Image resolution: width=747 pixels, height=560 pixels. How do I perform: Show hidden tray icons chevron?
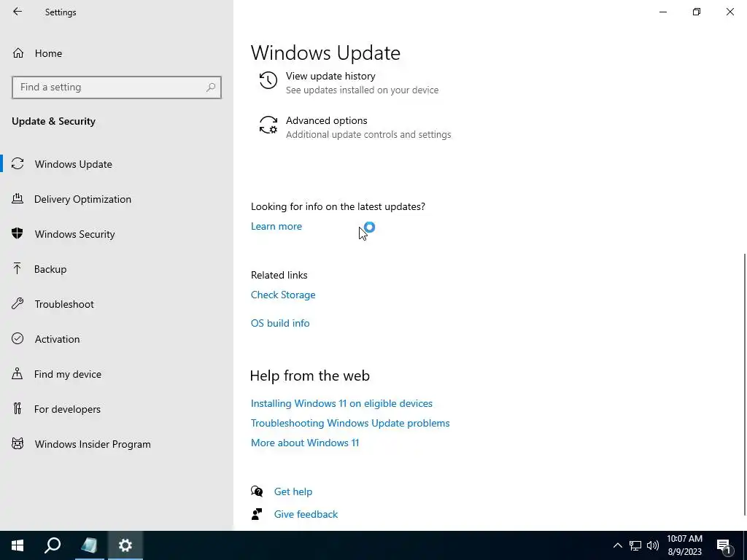pyautogui.click(x=617, y=545)
